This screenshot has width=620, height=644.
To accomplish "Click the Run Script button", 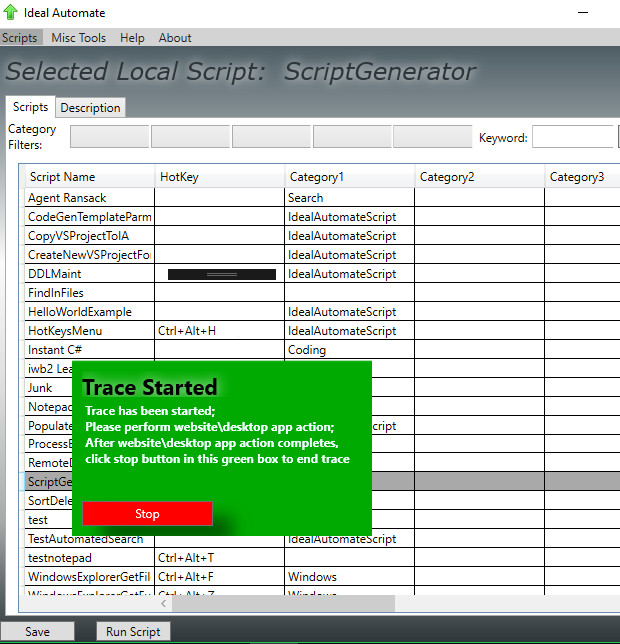I will 133,631.
